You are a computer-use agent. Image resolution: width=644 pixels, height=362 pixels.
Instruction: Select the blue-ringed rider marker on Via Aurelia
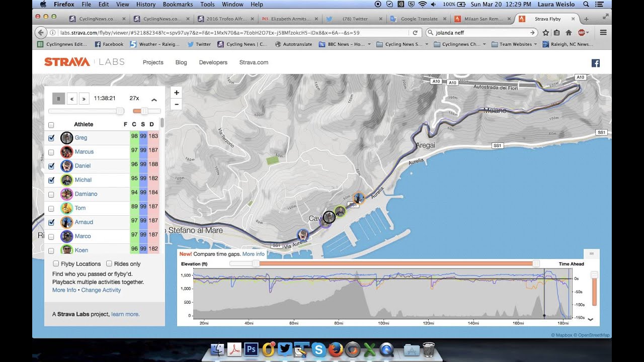(x=303, y=235)
